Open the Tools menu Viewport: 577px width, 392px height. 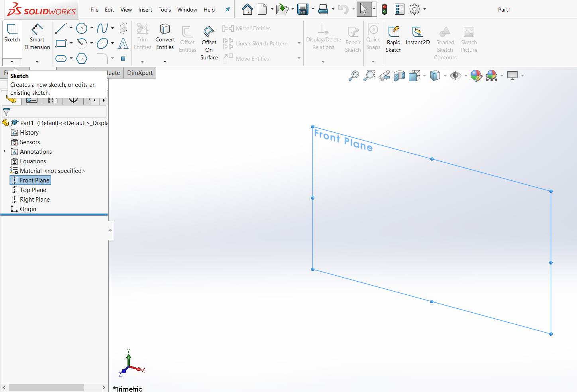[x=165, y=10]
